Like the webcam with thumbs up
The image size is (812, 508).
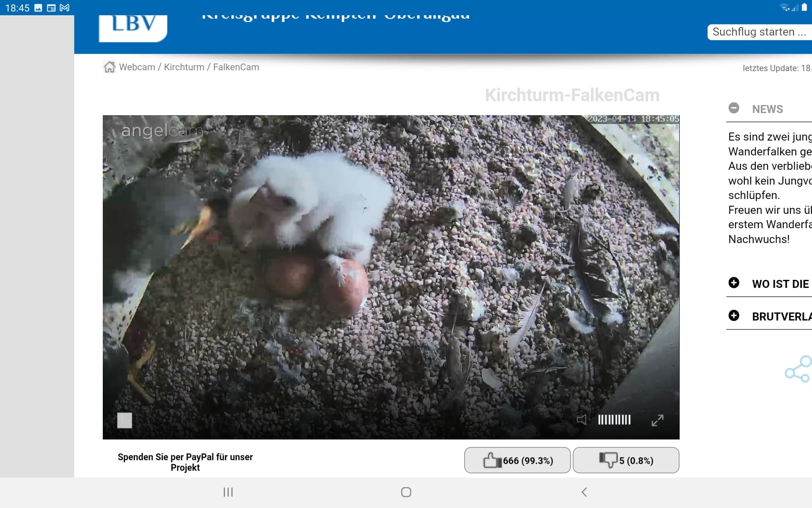pyautogui.click(x=517, y=460)
